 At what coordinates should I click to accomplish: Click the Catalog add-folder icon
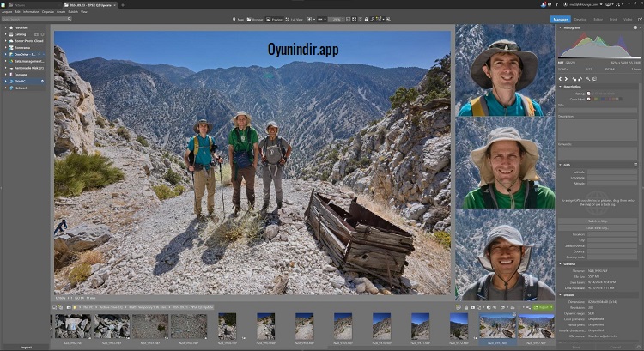[36, 34]
